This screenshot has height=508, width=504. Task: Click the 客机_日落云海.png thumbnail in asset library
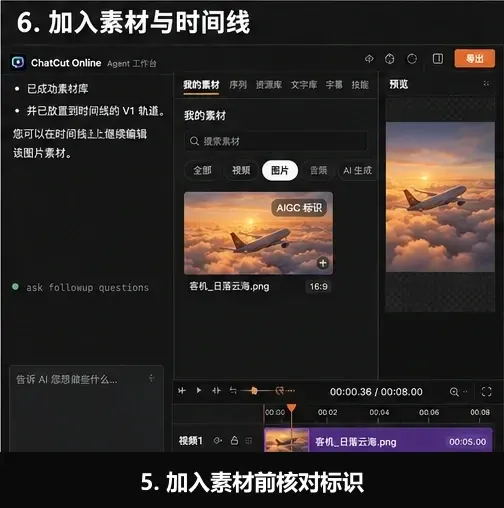tap(258, 233)
